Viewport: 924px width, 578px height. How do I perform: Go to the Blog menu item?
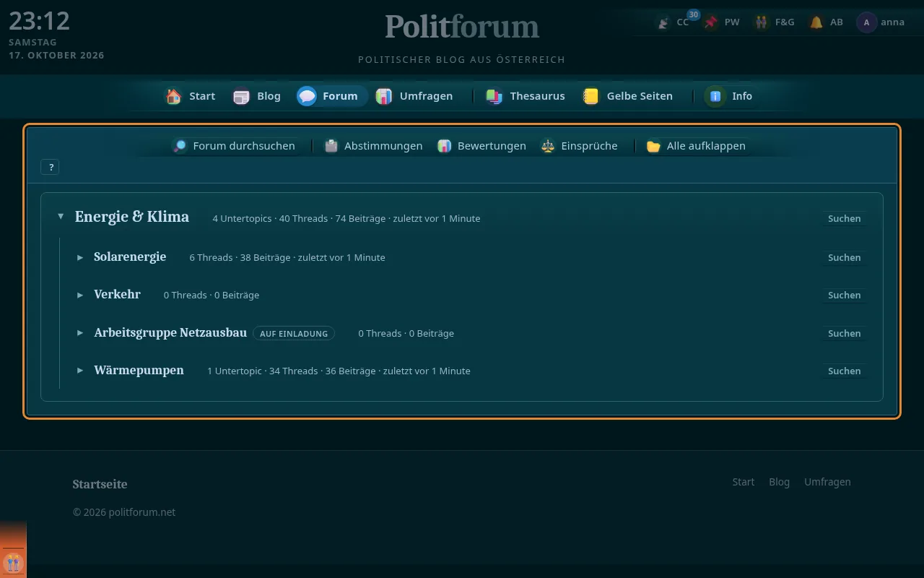click(x=257, y=96)
